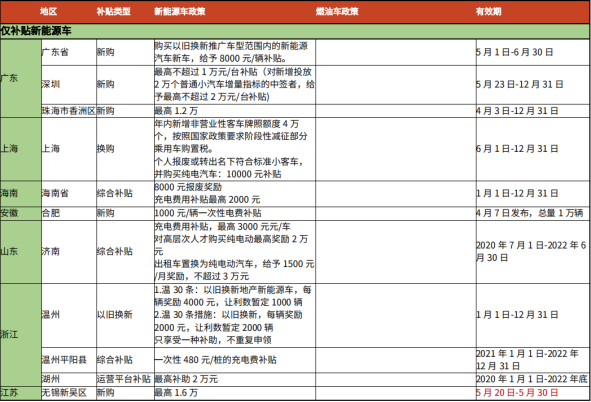Click the 补贴类型 column header

tap(113, 12)
